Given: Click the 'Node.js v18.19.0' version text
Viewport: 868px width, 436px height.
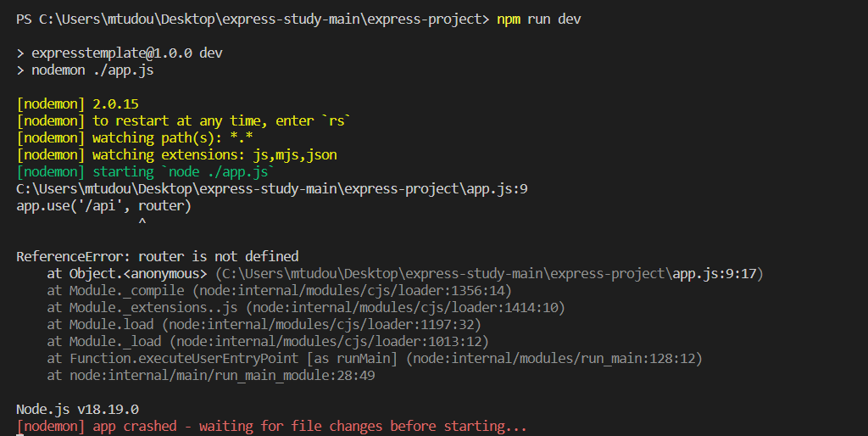Looking at the screenshot, I should (x=77, y=410).
